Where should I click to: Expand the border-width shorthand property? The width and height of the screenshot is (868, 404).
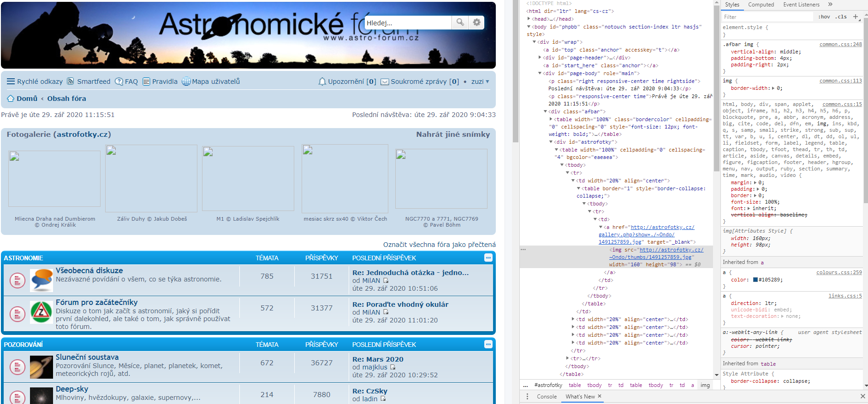[x=773, y=88]
